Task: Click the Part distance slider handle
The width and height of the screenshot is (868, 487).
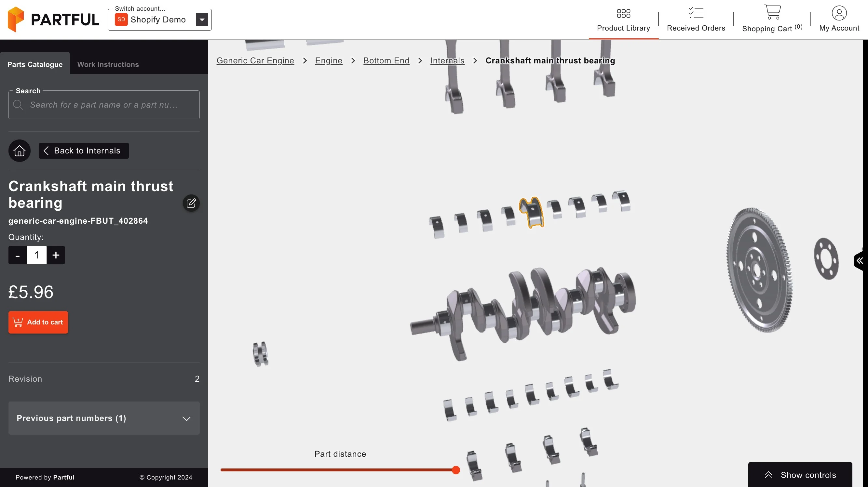Action: click(x=455, y=470)
